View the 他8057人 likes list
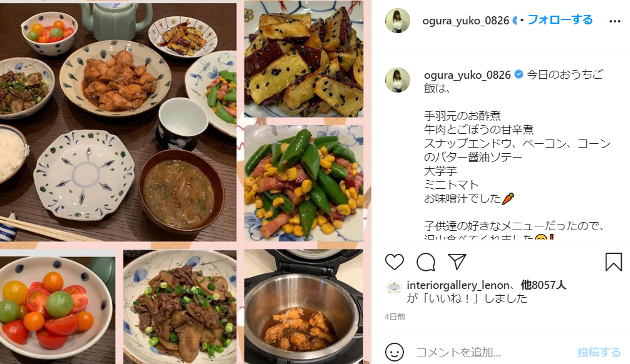630x364 pixels. pyautogui.click(x=543, y=285)
